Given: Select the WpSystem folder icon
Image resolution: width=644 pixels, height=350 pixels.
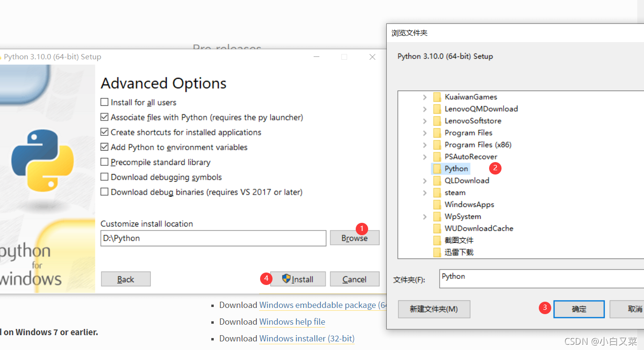Looking at the screenshot, I should point(437,217).
